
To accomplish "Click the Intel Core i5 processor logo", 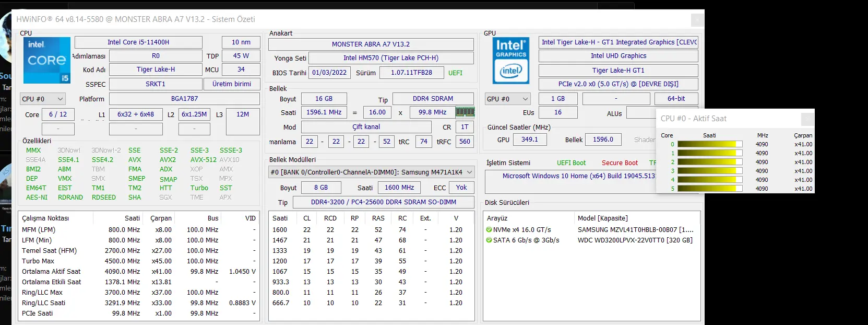I will pos(47,60).
